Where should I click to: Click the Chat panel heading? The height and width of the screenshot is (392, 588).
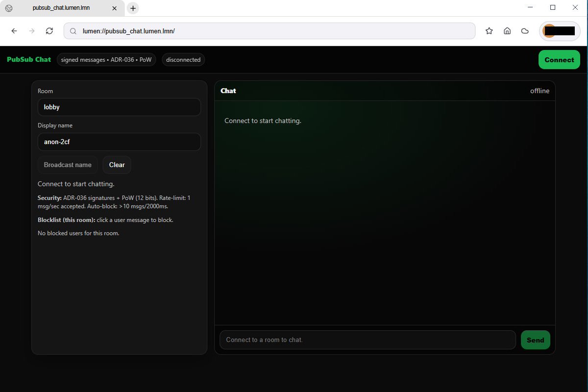[x=228, y=91]
